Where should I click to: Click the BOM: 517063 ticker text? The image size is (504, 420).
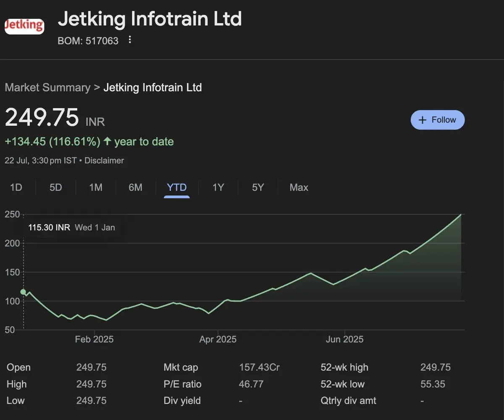click(88, 41)
